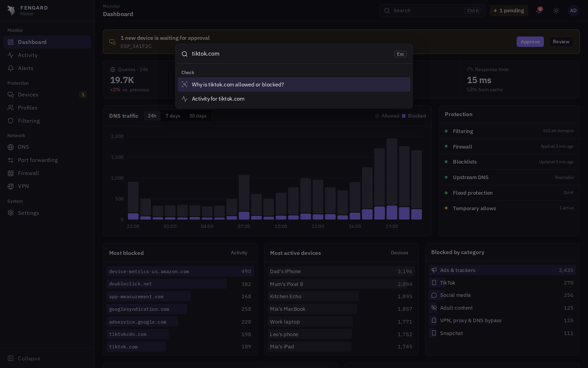Open Devices link in Most active devices
Viewport: 588px width, 368px height.
(399, 253)
